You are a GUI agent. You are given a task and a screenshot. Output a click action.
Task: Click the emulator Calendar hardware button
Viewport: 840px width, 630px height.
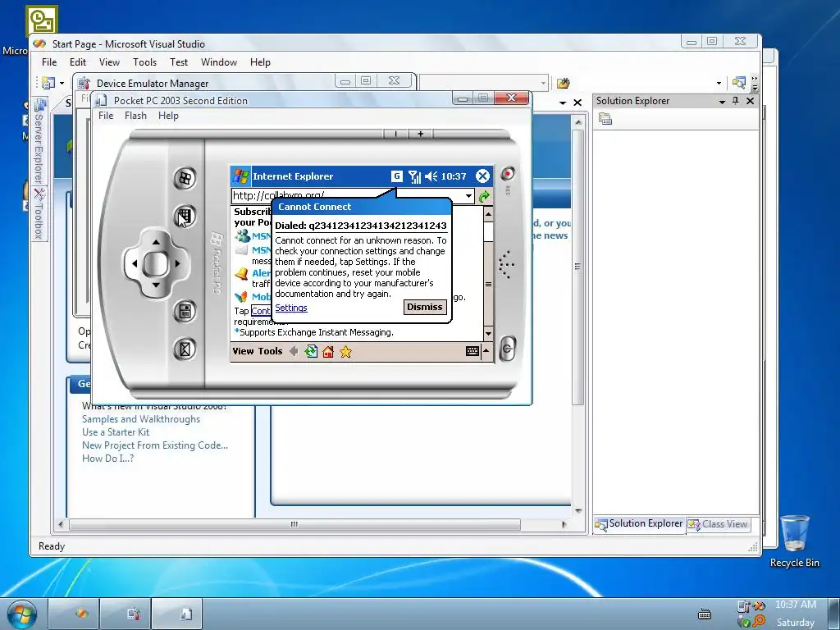[185, 217]
